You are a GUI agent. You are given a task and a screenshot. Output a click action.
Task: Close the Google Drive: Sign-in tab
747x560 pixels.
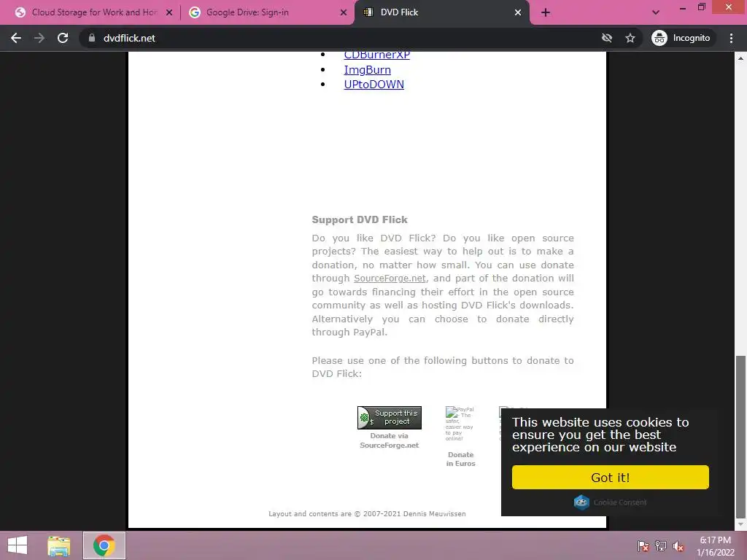point(343,12)
